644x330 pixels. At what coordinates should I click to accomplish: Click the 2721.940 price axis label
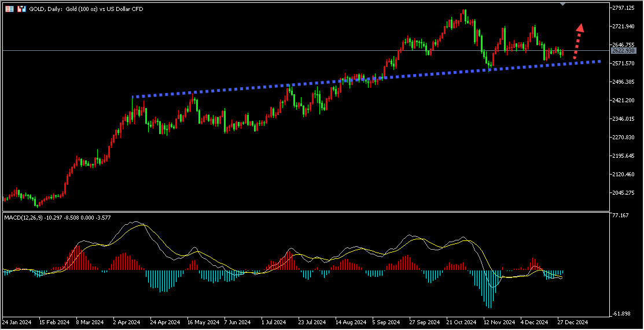pos(624,26)
